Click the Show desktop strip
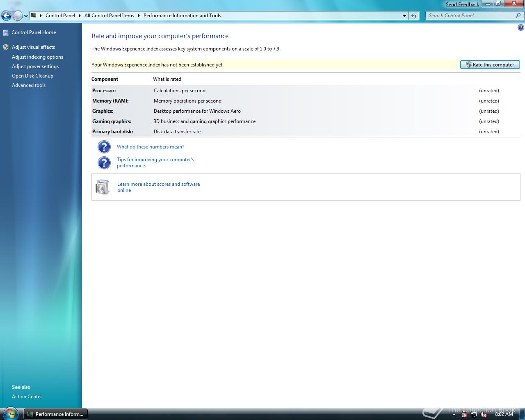Viewport: 525px width, 420px height. [522, 414]
